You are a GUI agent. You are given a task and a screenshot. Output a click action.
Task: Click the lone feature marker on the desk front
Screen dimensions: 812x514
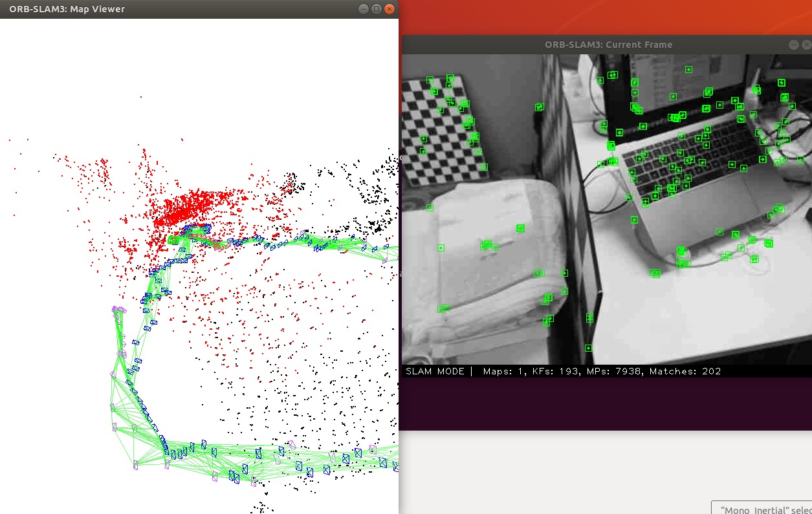pos(588,348)
